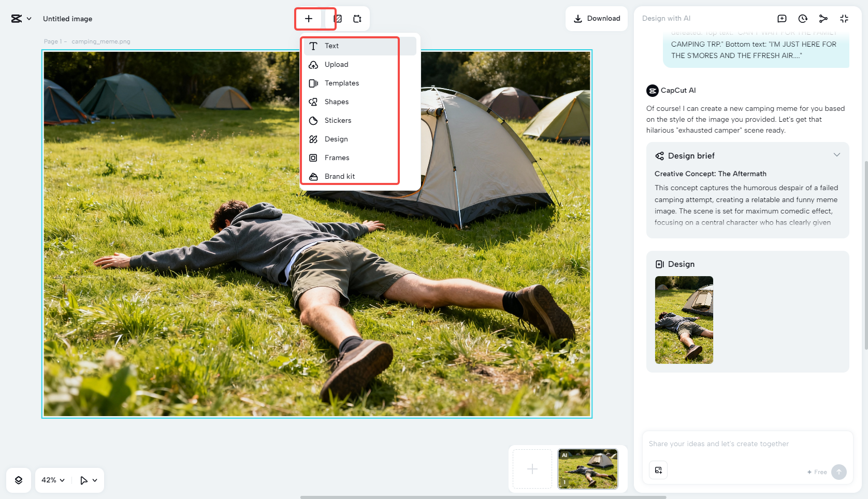Open the plus insert menu
The image size is (868, 499).
[x=309, y=18]
